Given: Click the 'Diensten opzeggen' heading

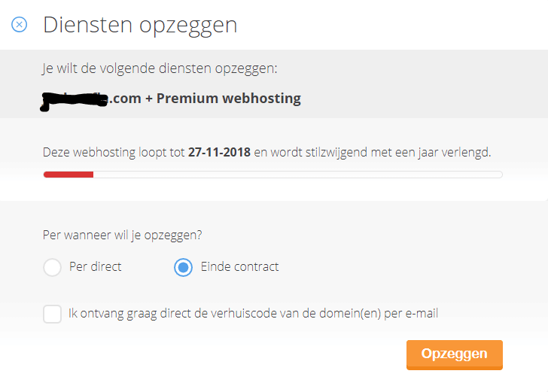Looking at the screenshot, I should pyautogui.click(x=140, y=24).
